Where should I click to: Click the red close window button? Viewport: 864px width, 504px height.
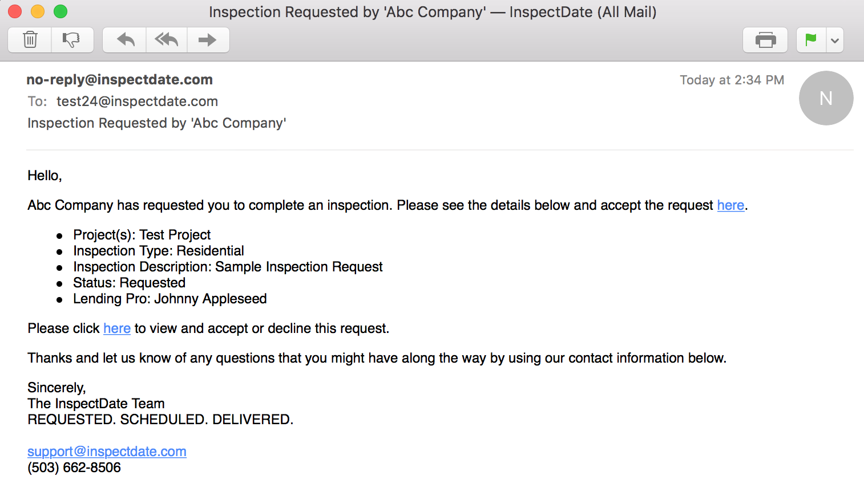coord(15,11)
